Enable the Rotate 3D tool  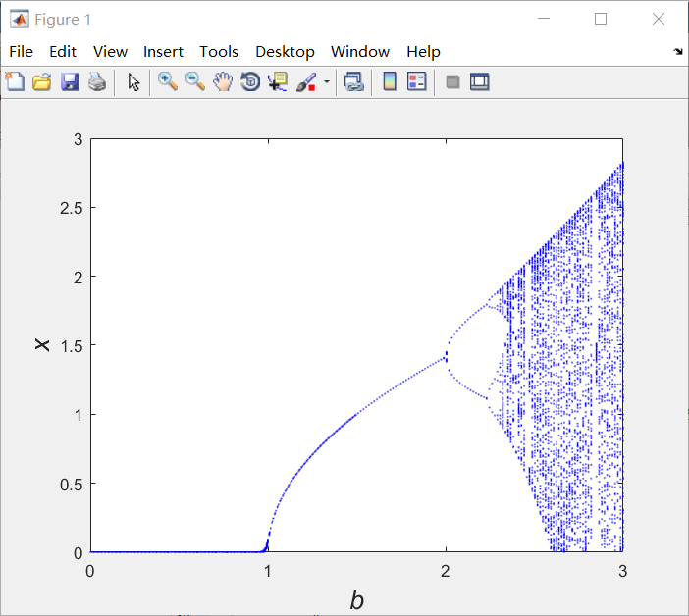click(250, 81)
